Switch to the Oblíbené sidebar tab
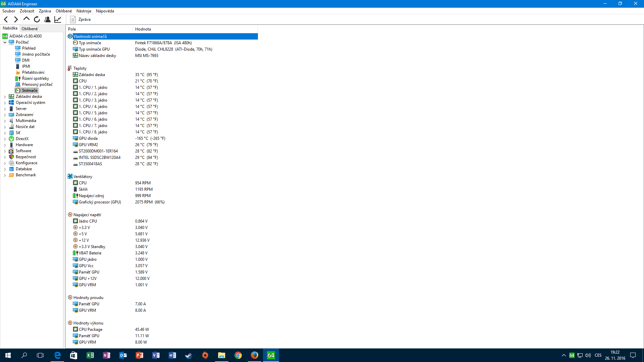This screenshot has height=362, width=644. [x=30, y=29]
